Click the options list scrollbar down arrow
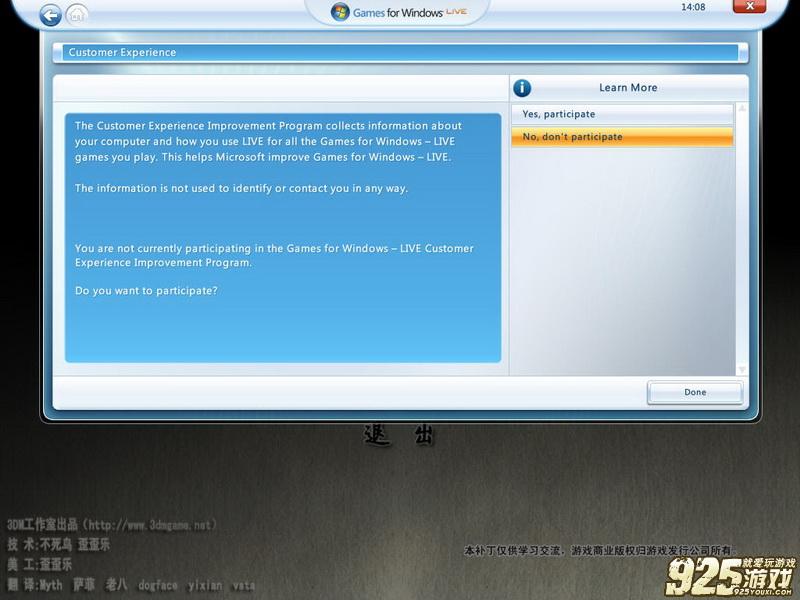This screenshot has width=800, height=600. click(x=742, y=369)
